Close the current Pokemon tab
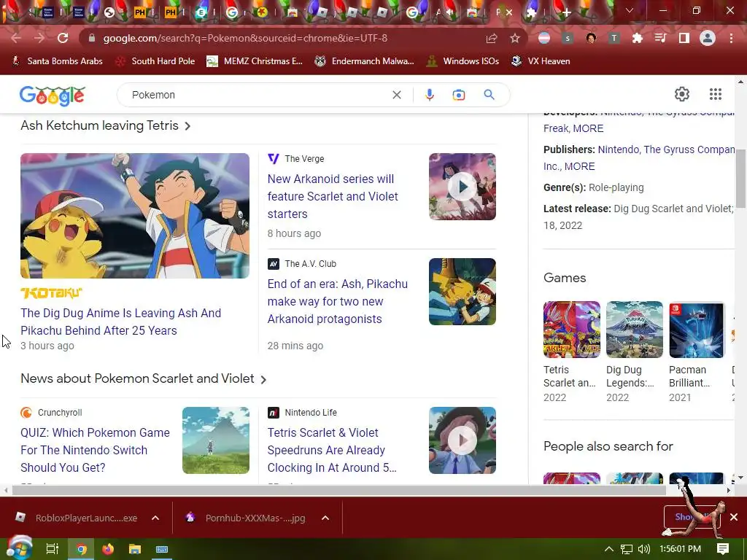Screen dimensions: 747x560 tap(508, 12)
